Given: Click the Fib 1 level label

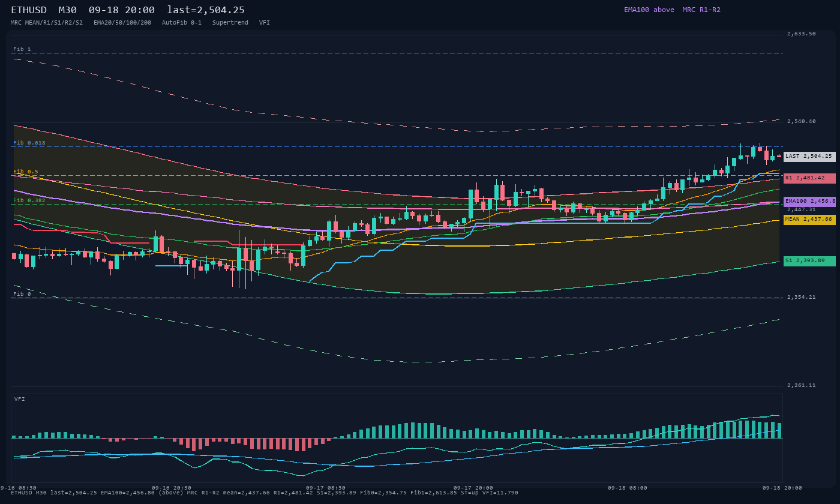Looking at the screenshot, I should click(22, 49).
